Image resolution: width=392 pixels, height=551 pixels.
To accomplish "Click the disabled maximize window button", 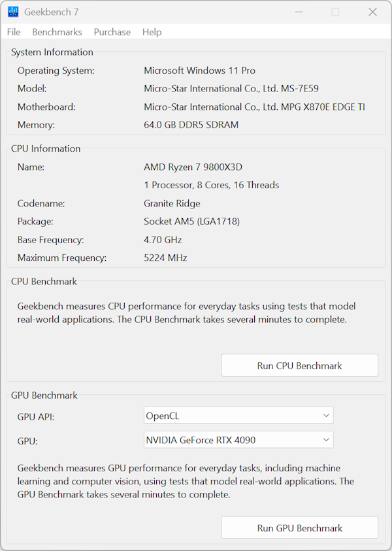I will coord(335,12).
